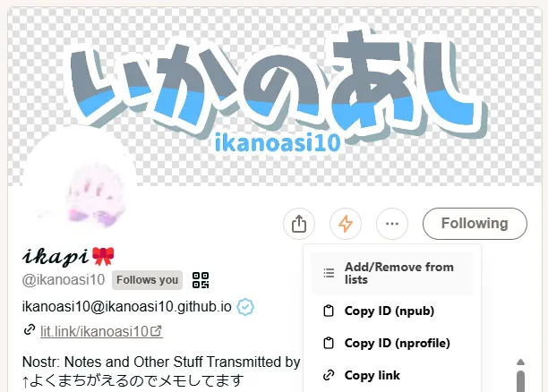Open the profile avatar image

(x=78, y=184)
